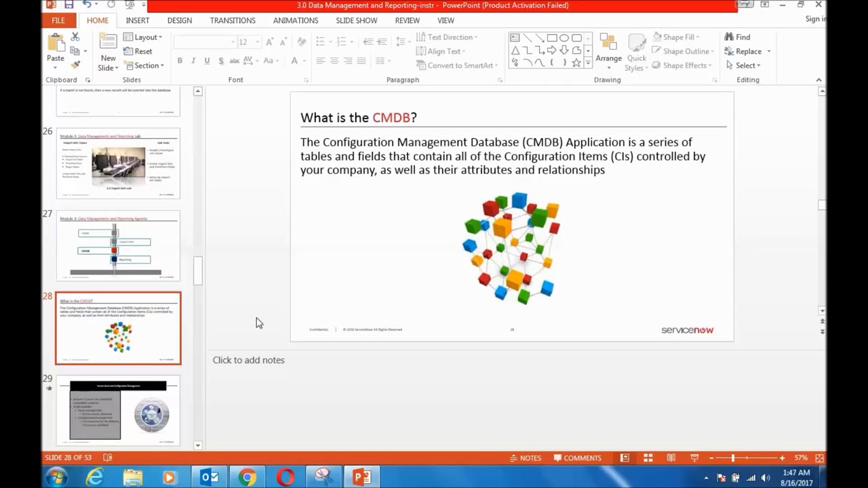Switch to Reading View in the status bar
The width and height of the screenshot is (868, 488).
pos(671,458)
